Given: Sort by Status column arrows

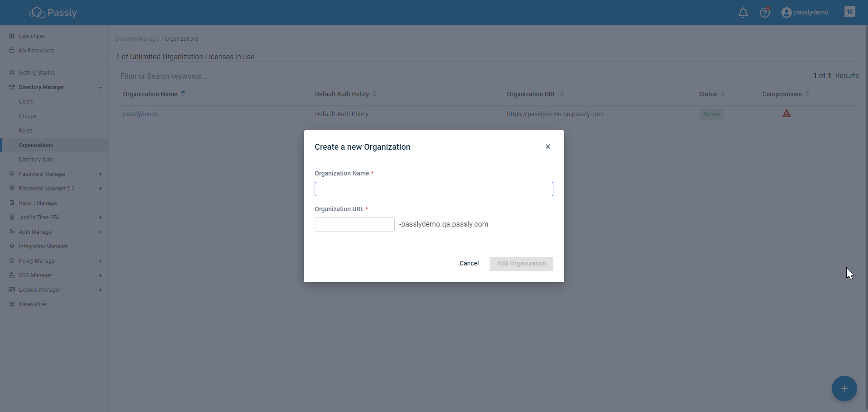Looking at the screenshot, I should 722,94.
